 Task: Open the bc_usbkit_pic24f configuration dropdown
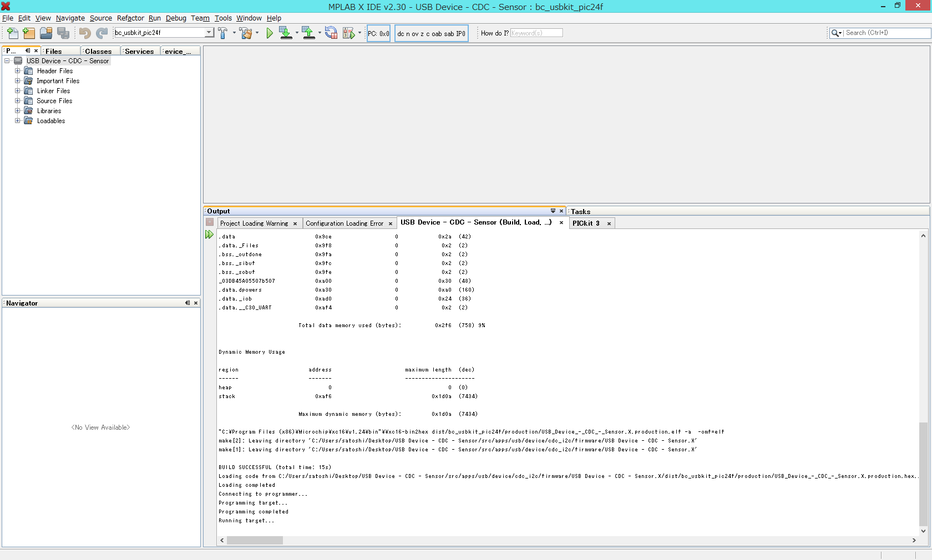click(209, 33)
